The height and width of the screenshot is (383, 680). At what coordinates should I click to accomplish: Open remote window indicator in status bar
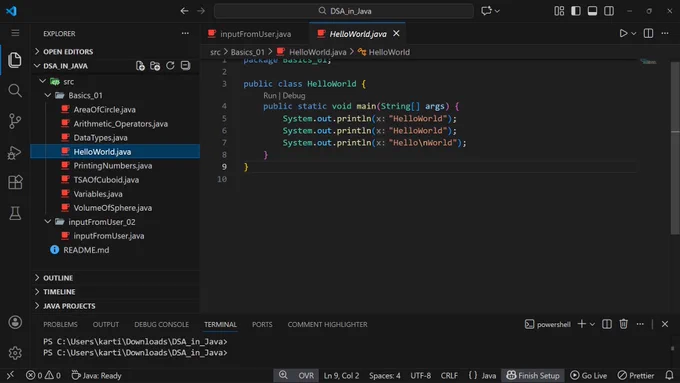pos(10,375)
